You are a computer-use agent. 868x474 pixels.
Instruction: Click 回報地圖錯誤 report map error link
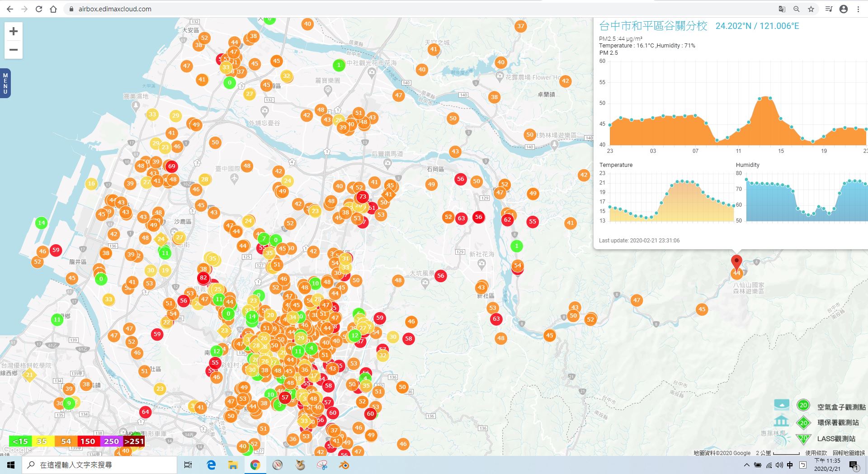pos(849,453)
